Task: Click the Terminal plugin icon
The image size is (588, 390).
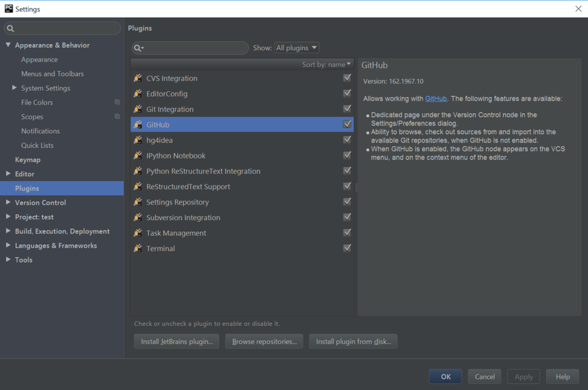Action: coord(138,248)
